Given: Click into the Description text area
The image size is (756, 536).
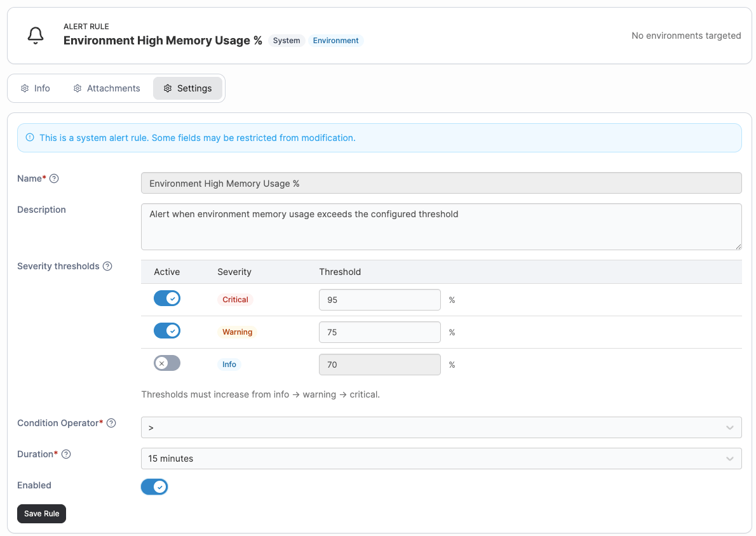Looking at the screenshot, I should coord(441,227).
